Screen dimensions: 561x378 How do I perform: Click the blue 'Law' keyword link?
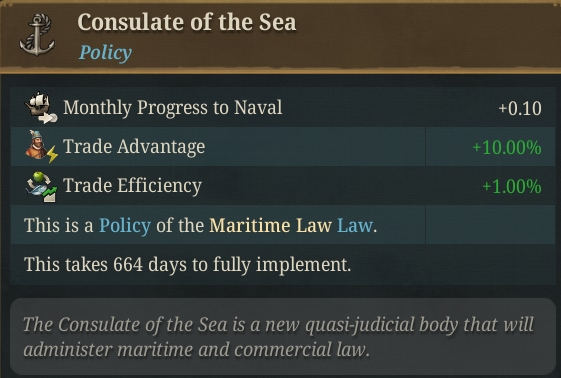click(x=355, y=226)
